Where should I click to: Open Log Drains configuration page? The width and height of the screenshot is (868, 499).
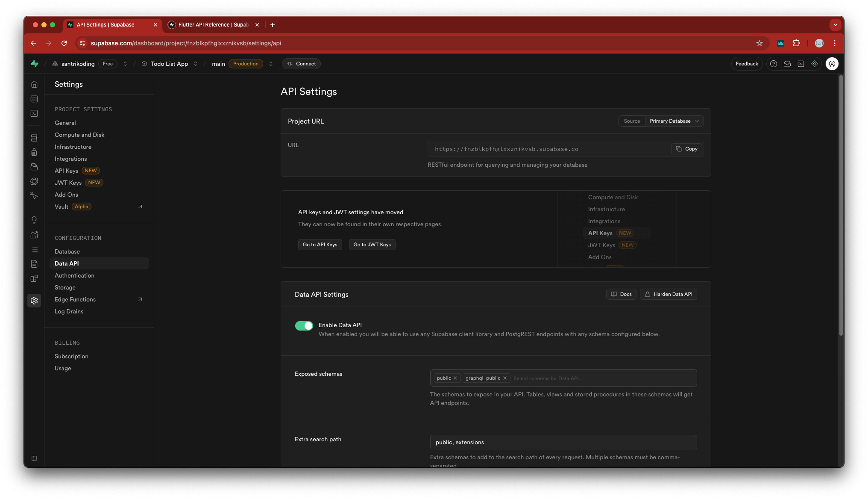[69, 311]
